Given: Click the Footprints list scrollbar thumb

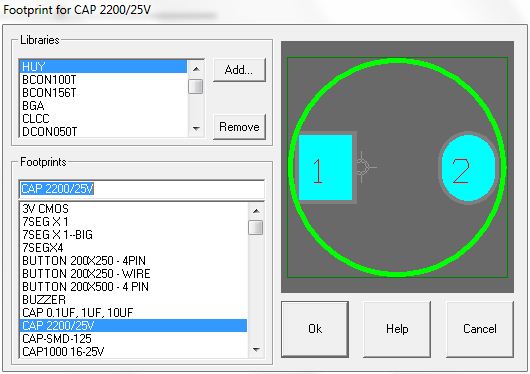Looking at the screenshot, I should pos(256,227).
